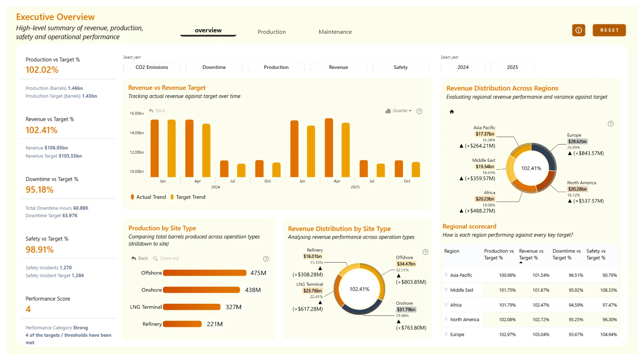The width and height of the screenshot is (644, 362).
Task: Click the info icon beside RESET
Action: (579, 30)
